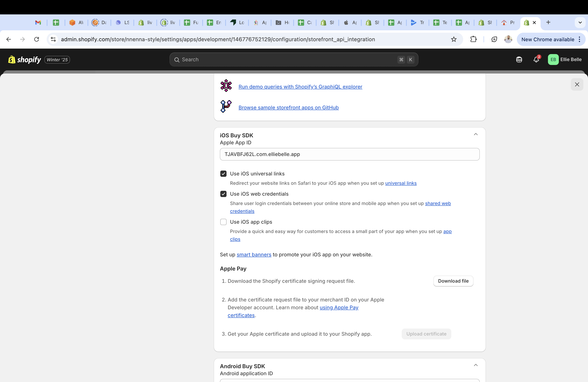The image size is (588, 382).
Task: Open the shared web credentials link
Action: point(438,203)
